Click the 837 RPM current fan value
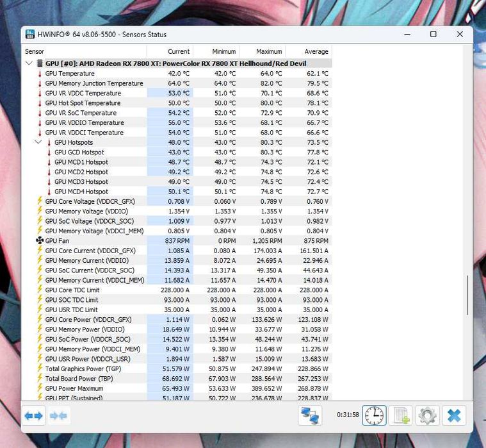 pyautogui.click(x=177, y=241)
